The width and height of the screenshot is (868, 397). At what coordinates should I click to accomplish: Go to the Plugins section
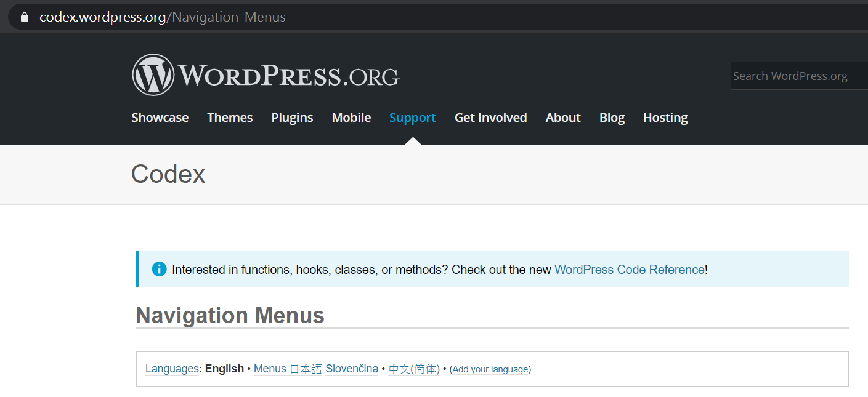pyautogui.click(x=292, y=118)
